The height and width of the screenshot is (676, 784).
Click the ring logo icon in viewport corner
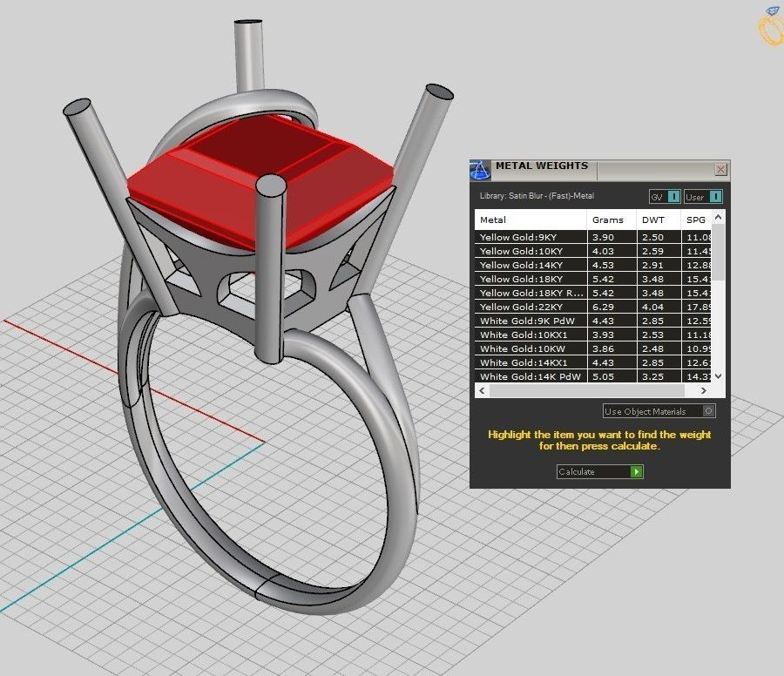pos(771,26)
